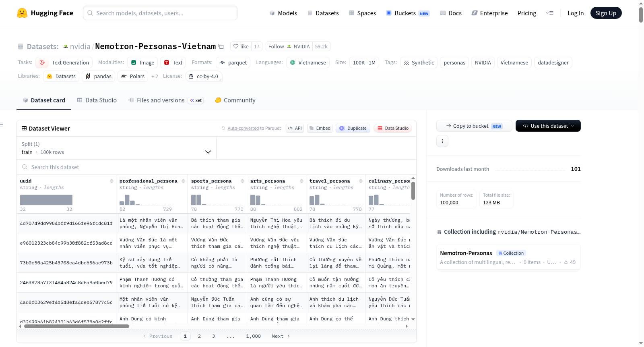
Task: Duplicate the dataset
Action: click(353, 128)
